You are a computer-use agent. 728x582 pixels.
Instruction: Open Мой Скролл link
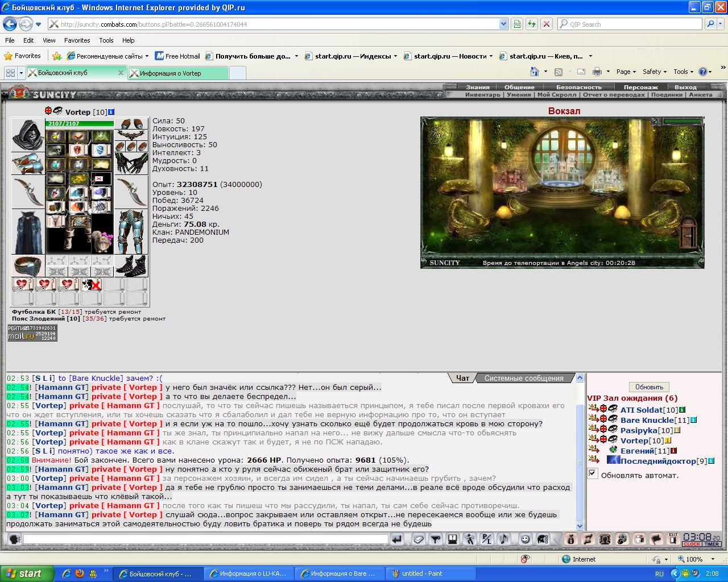(x=556, y=95)
